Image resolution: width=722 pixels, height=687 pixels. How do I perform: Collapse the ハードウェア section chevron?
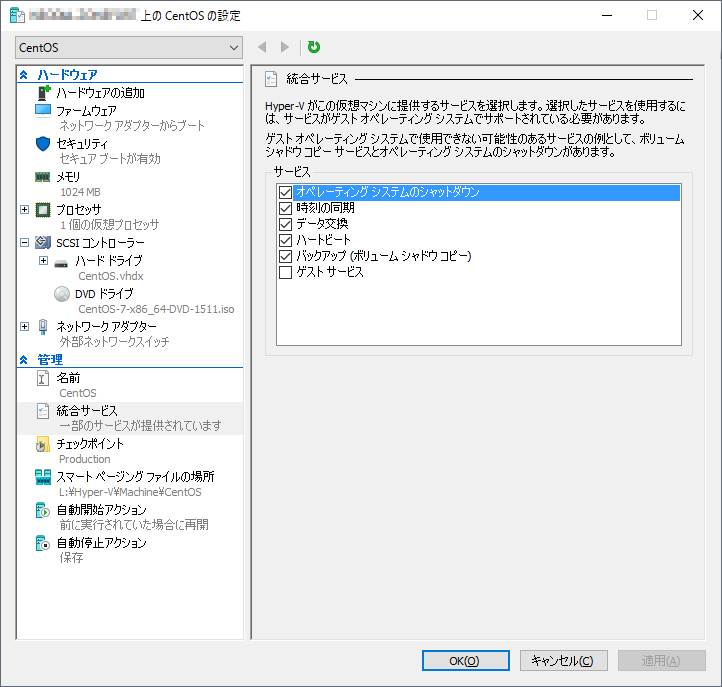[24, 75]
